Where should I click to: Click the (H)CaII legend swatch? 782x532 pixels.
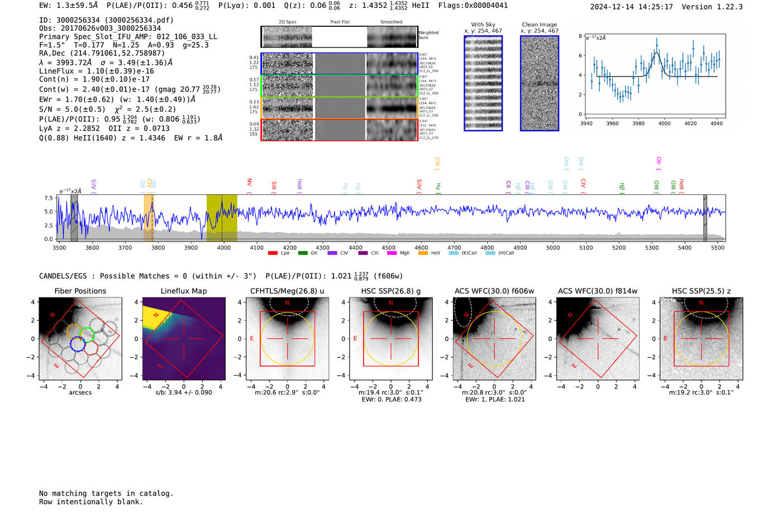click(x=490, y=253)
